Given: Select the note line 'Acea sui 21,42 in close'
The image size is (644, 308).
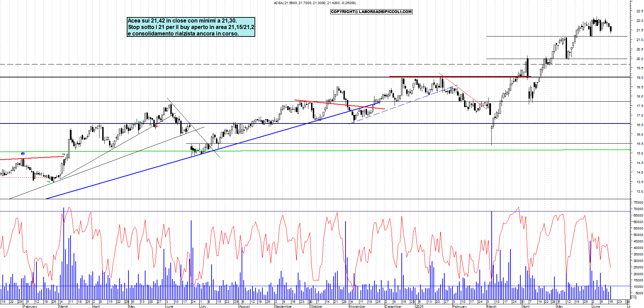Looking at the screenshot, I should (x=182, y=21).
